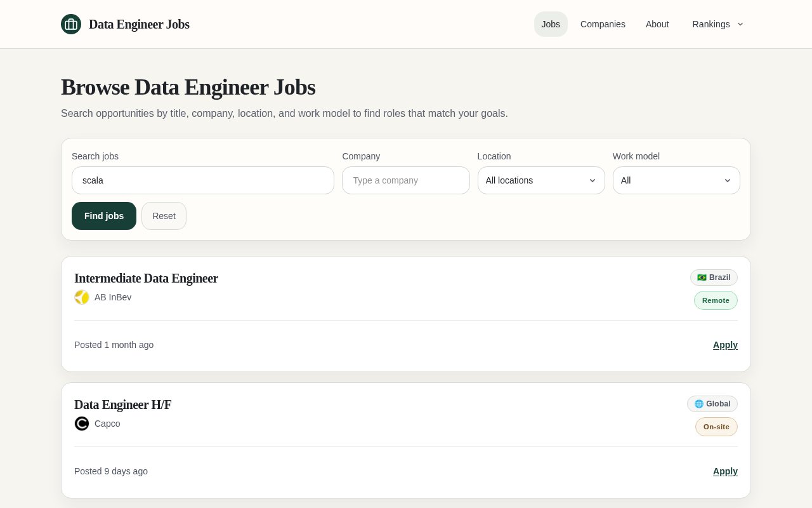
Task: Click the Find jobs button
Action: (x=104, y=216)
